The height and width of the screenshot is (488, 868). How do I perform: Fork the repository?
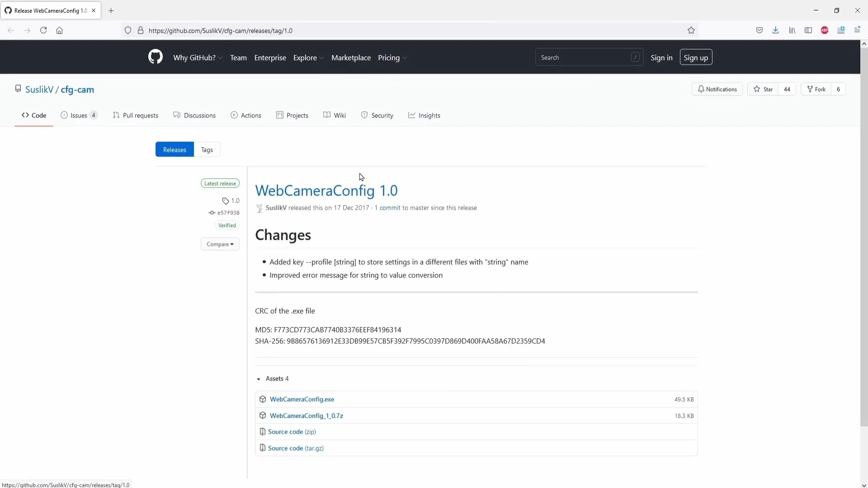tap(816, 89)
